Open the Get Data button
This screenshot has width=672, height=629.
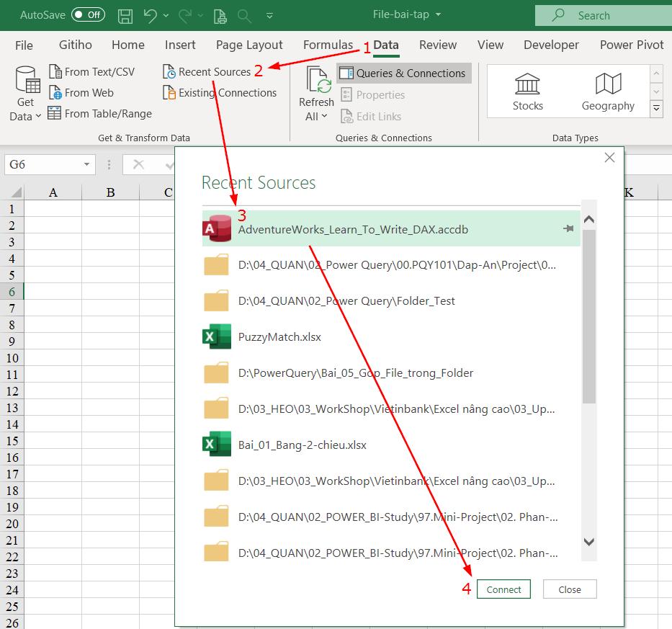click(26, 94)
